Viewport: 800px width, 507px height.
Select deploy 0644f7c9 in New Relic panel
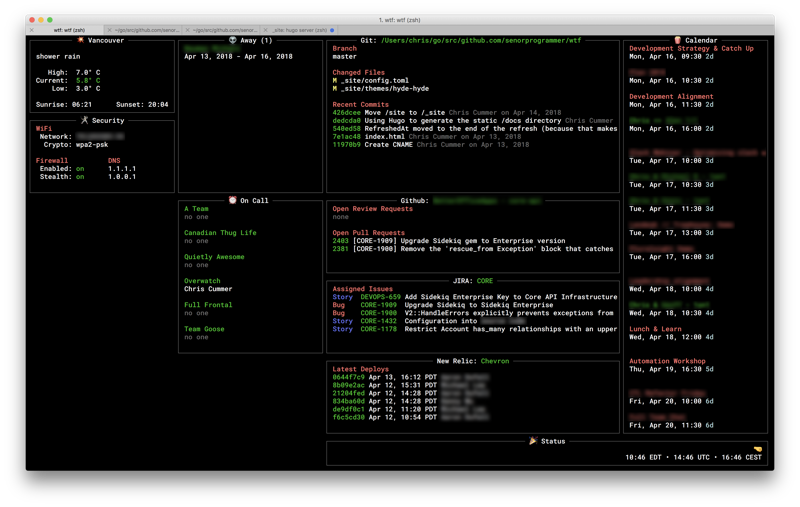coord(349,377)
